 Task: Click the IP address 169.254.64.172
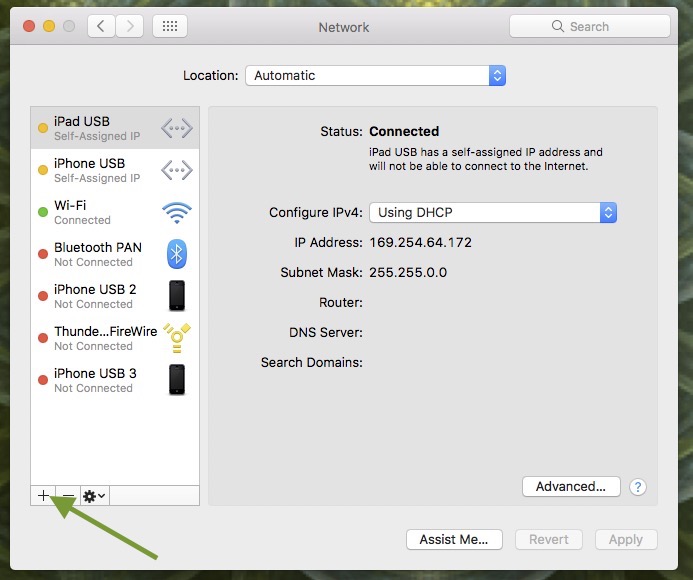point(420,242)
